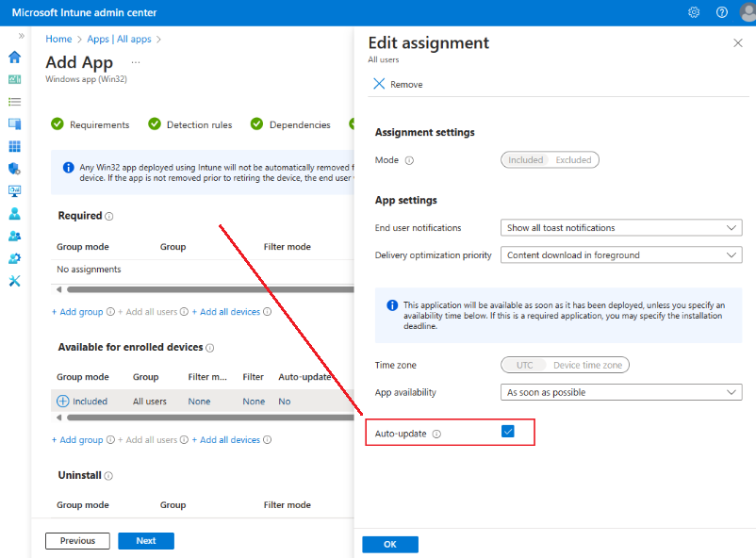Show info tooltip for Uninstall section
The image size is (756, 558).
tap(108, 476)
